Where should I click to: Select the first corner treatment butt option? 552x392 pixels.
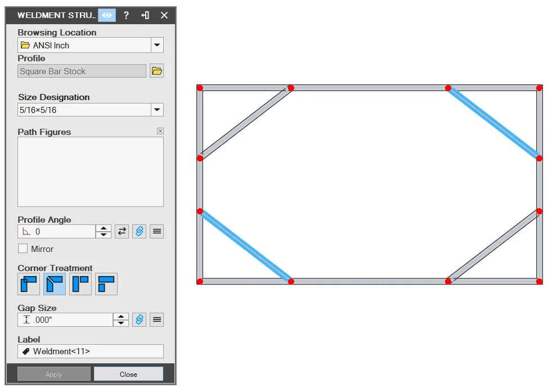[x=29, y=284]
